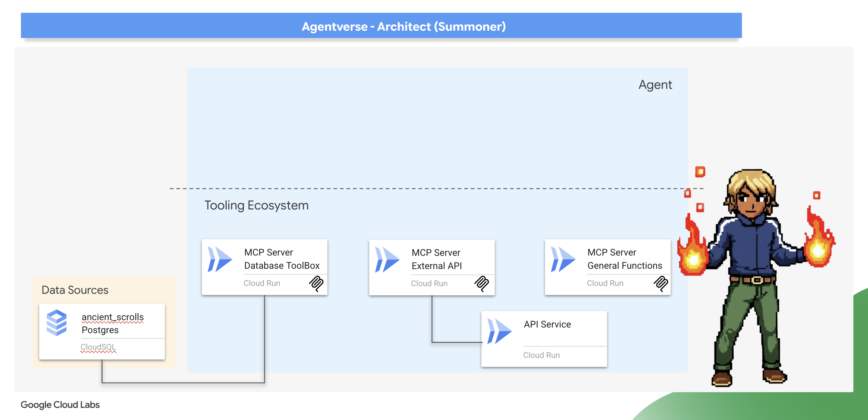The height and width of the screenshot is (420, 868).
Task: Click the Agent label text
Action: coord(655,85)
